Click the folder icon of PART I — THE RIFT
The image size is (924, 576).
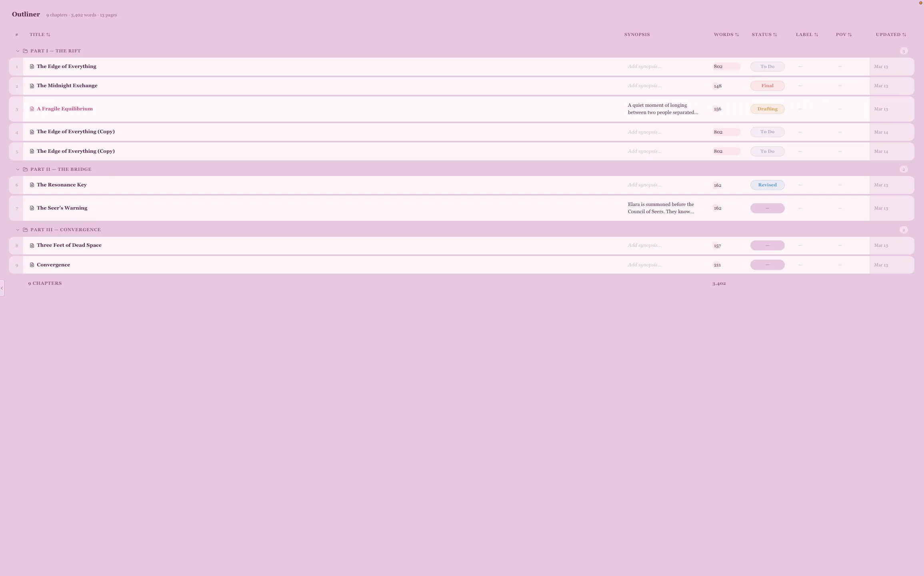pos(25,51)
